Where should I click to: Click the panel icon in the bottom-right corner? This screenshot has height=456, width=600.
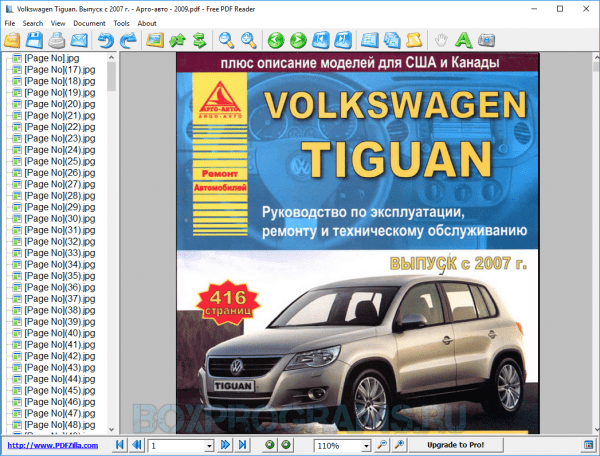coord(589,445)
